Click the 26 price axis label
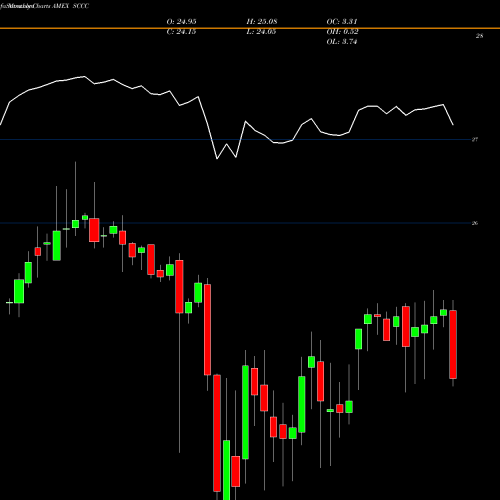This screenshot has width=500, height=500. coord(475,223)
